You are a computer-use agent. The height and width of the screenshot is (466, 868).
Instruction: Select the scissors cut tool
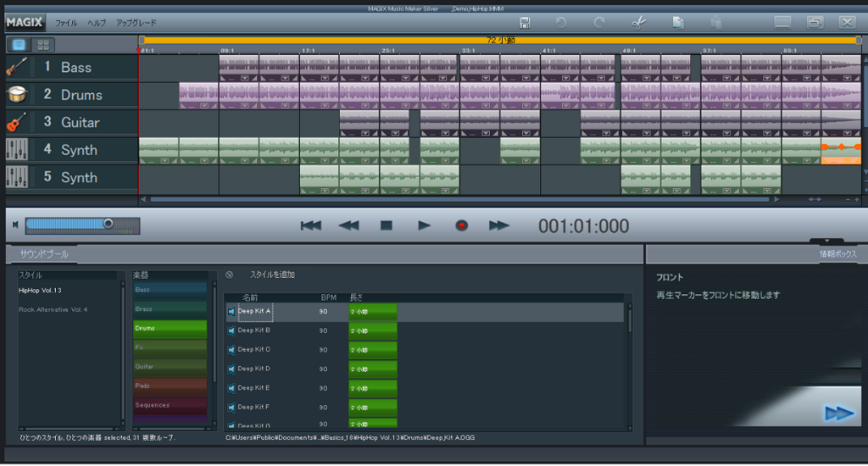coord(639,23)
